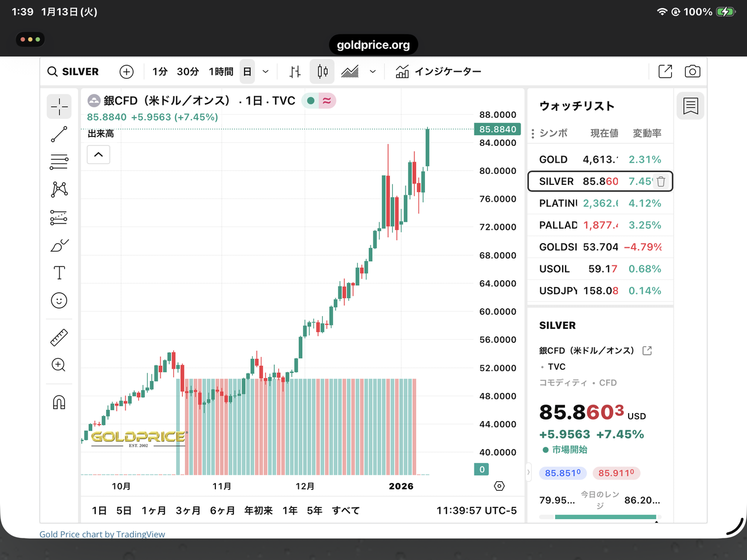Take a chart snapshot with camera icon
The height and width of the screenshot is (560, 747).
tap(692, 71)
